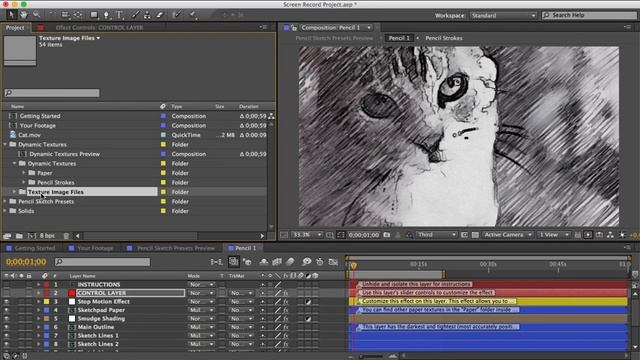Open the Active Camera dropdown
Viewport: 640px width, 360px height.
pos(507,235)
